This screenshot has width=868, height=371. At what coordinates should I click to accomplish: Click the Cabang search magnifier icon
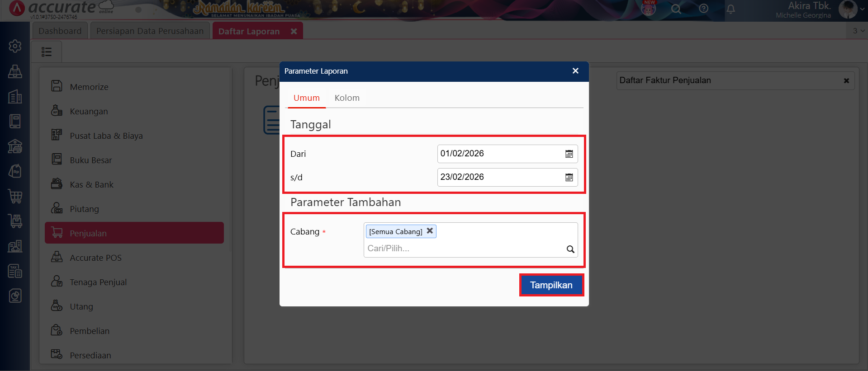coord(570,249)
